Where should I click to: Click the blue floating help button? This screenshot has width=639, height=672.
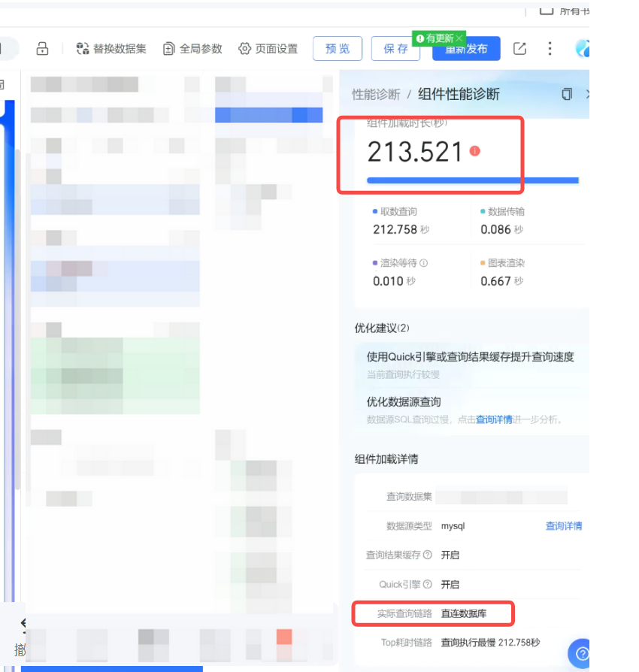pos(580,652)
